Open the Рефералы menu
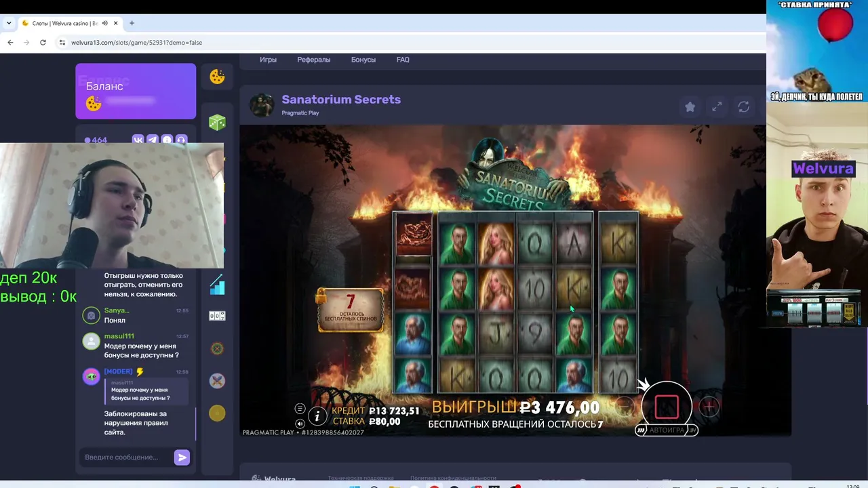868x488 pixels. point(313,60)
